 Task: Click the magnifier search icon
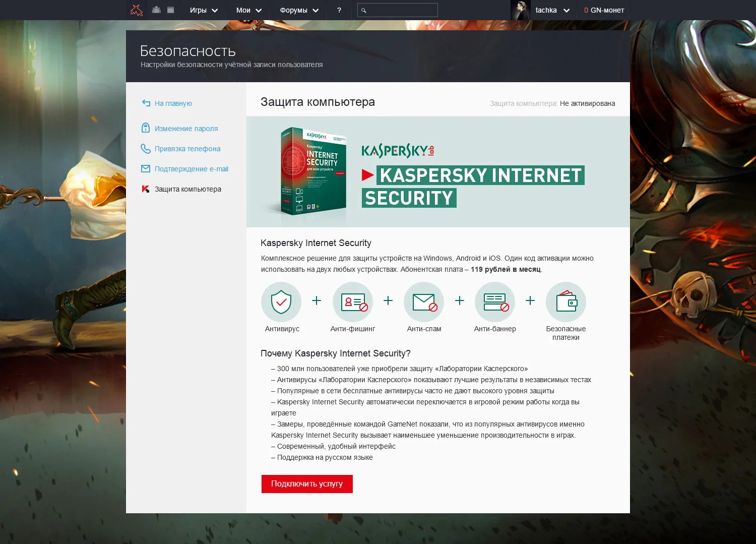coord(364,10)
